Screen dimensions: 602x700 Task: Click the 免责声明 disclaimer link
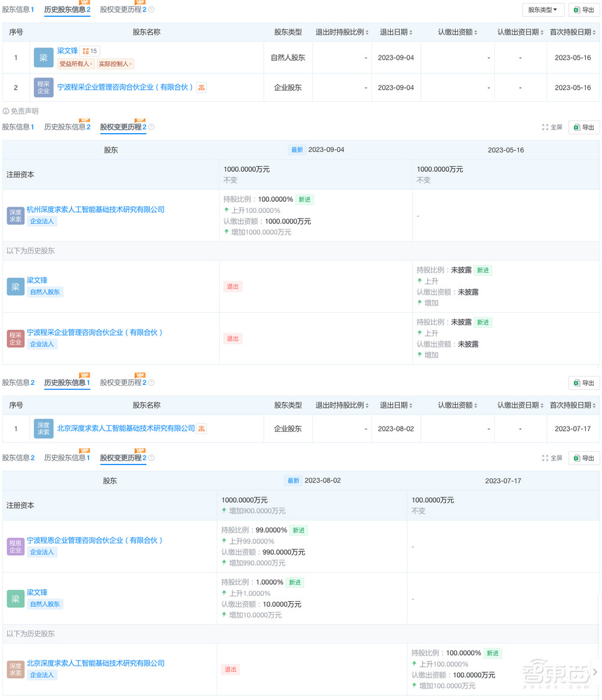(x=22, y=111)
